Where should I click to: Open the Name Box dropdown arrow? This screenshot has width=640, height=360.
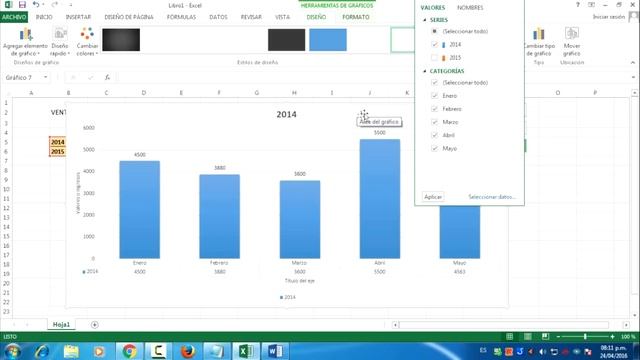tap(45, 77)
